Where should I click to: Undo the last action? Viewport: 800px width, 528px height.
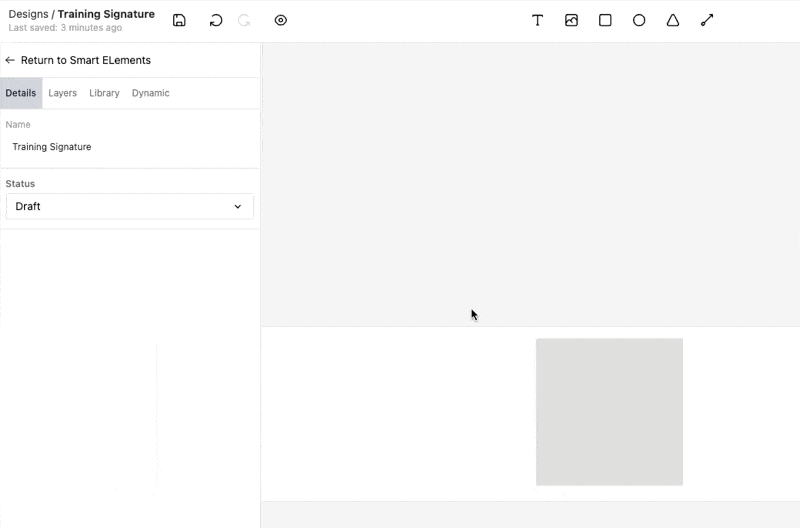point(216,20)
